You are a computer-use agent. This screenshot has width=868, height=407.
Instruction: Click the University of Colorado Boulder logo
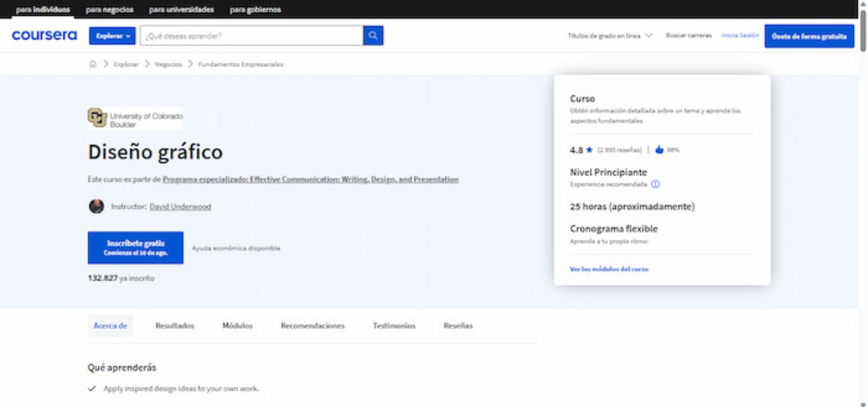135,118
